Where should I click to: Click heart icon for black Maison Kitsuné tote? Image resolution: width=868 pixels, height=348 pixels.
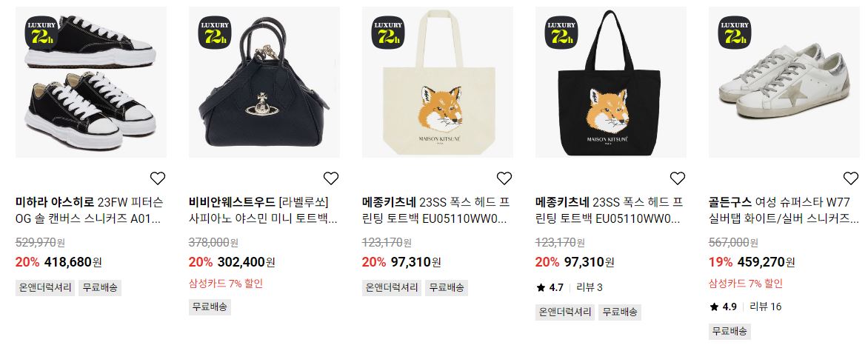coord(678,178)
